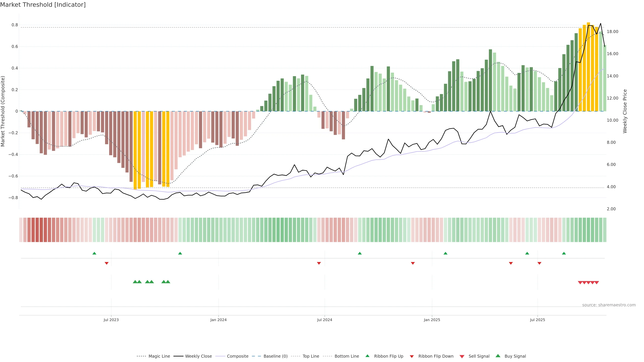Hide the Bottom Line legend series

click(346, 356)
